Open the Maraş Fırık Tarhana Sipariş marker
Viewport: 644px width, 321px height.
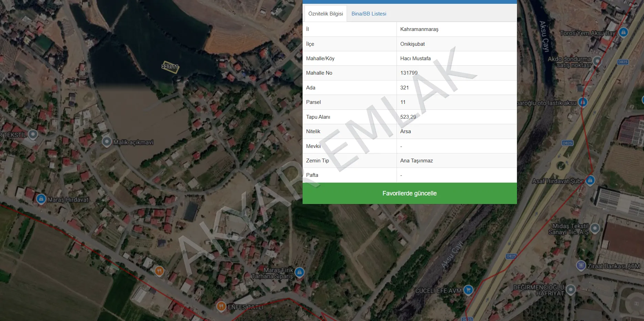tap(299, 272)
